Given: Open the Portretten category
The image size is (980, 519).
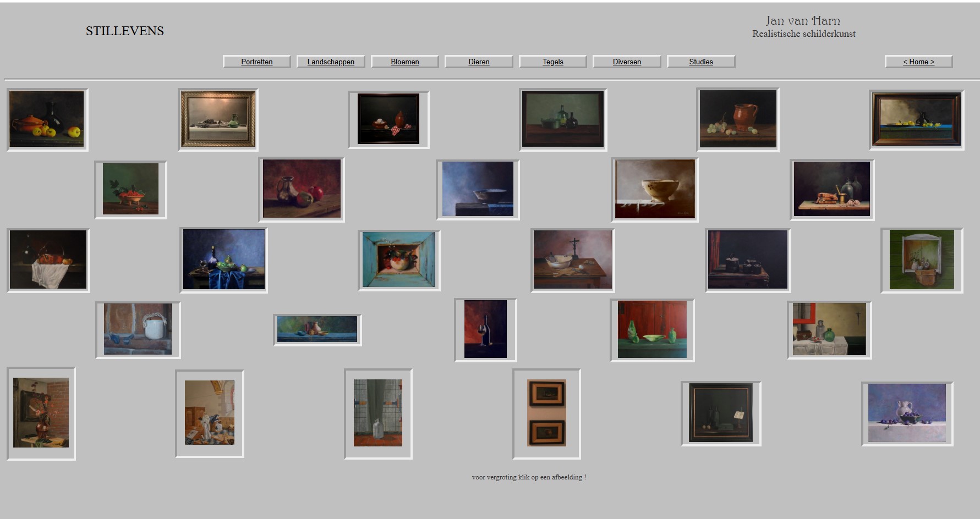Looking at the screenshot, I should click(256, 62).
